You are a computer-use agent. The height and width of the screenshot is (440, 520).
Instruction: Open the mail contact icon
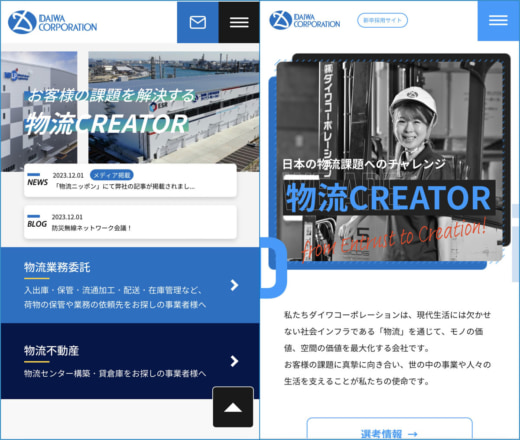pos(198,22)
